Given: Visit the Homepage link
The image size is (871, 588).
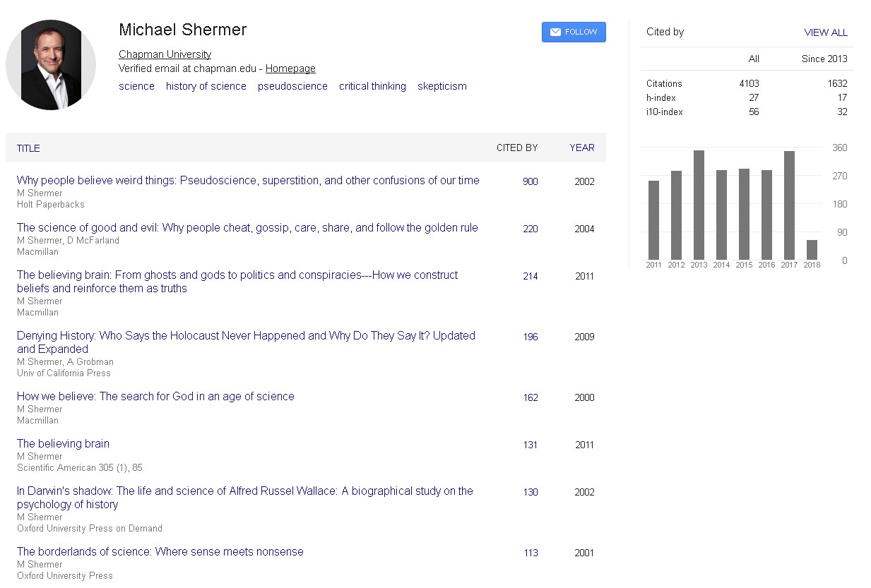Looking at the screenshot, I should point(290,68).
